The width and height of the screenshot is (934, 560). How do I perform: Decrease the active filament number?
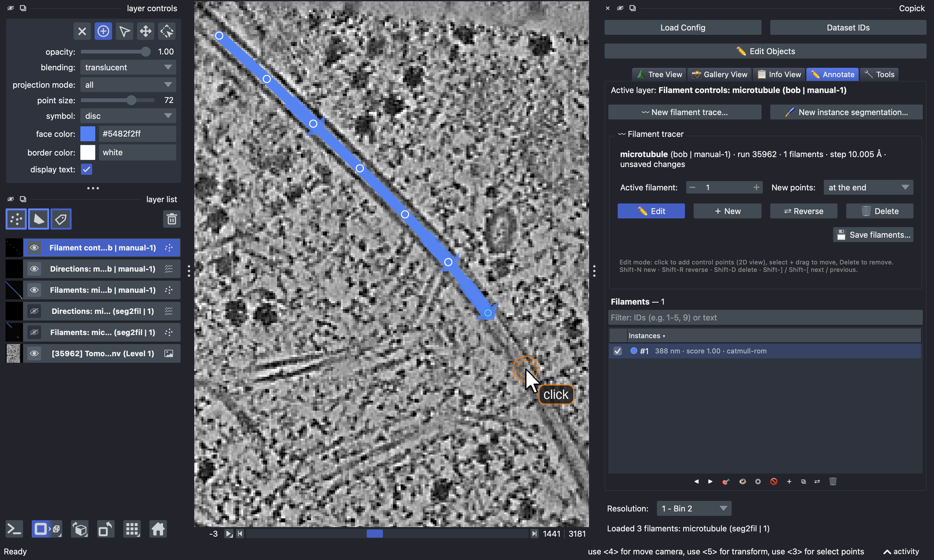pyautogui.click(x=692, y=188)
